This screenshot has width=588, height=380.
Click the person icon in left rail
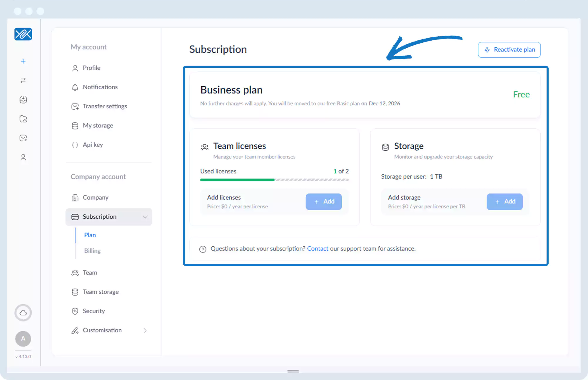pos(23,157)
